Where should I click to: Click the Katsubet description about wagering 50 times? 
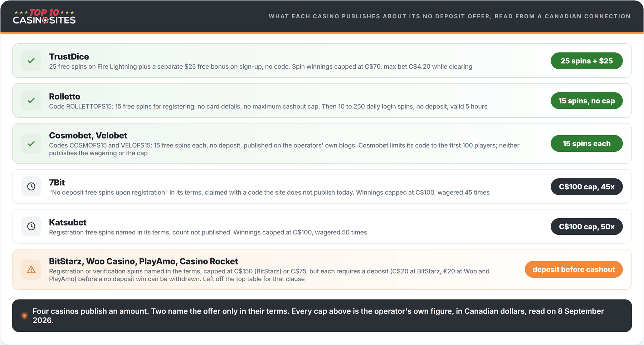coord(208,233)
